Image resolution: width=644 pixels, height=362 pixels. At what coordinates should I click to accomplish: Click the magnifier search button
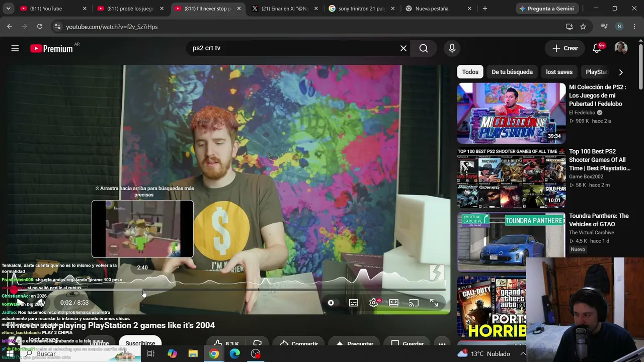424,48
